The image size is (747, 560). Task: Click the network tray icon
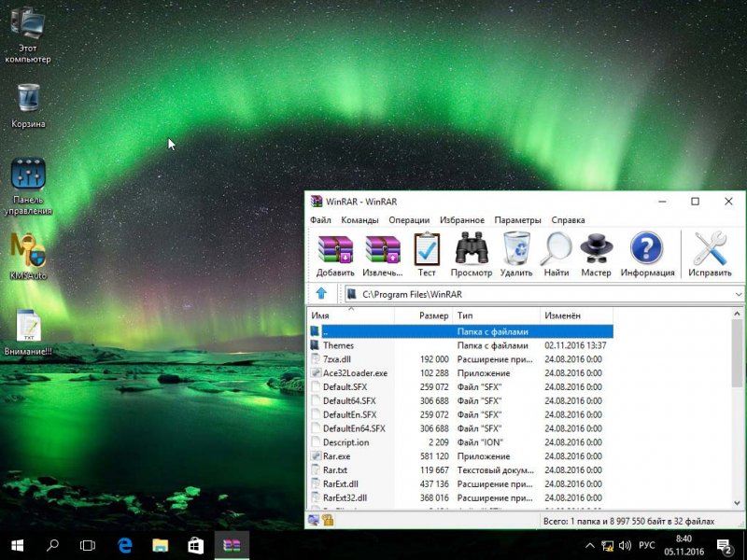[x=608, y=546]
